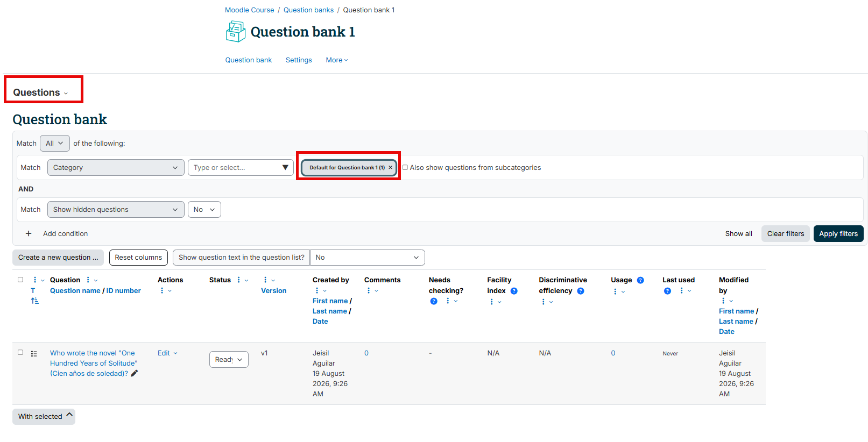This screenshot has height=442, width=868.
Task: Sort Modified by Last name
Action: pos(736,322)
